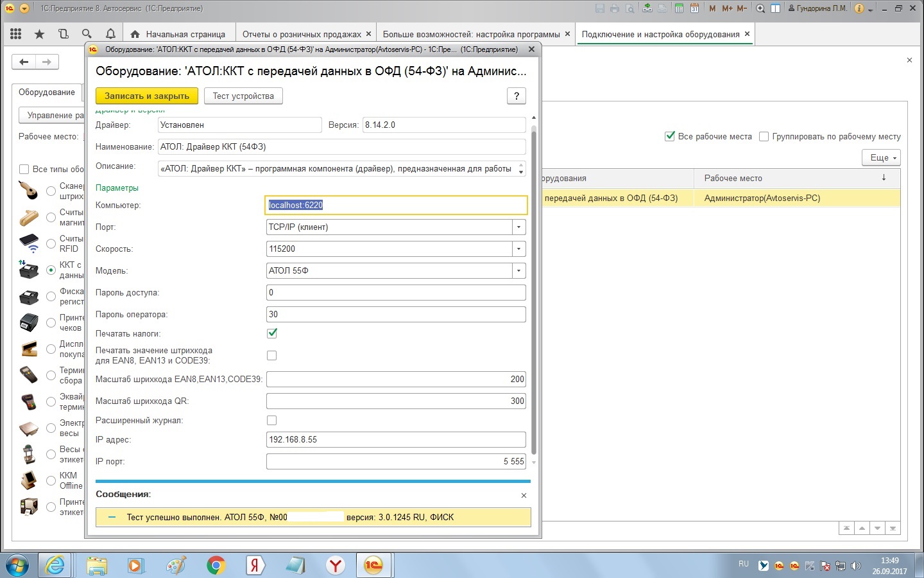Open the calendar icon in title bar
Image resolution: width=924 pixels, height=578 pixels.
[x=694, y=8]
